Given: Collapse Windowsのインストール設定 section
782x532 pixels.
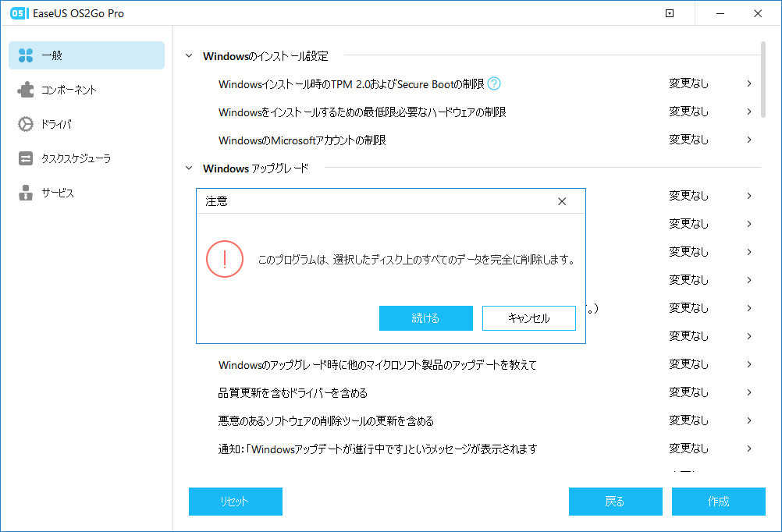Looking at the screenshot, I should click(188, 56).
